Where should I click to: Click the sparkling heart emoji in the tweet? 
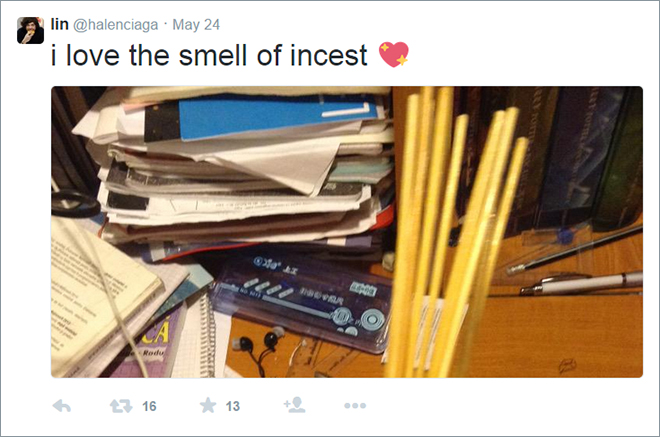(x=394, y=54)
